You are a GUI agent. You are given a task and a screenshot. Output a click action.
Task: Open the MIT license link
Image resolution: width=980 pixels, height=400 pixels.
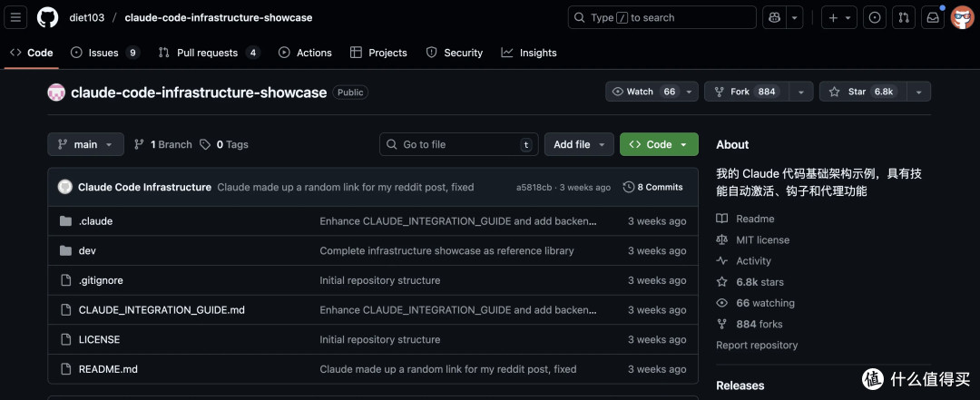click(x=753, y=240)
